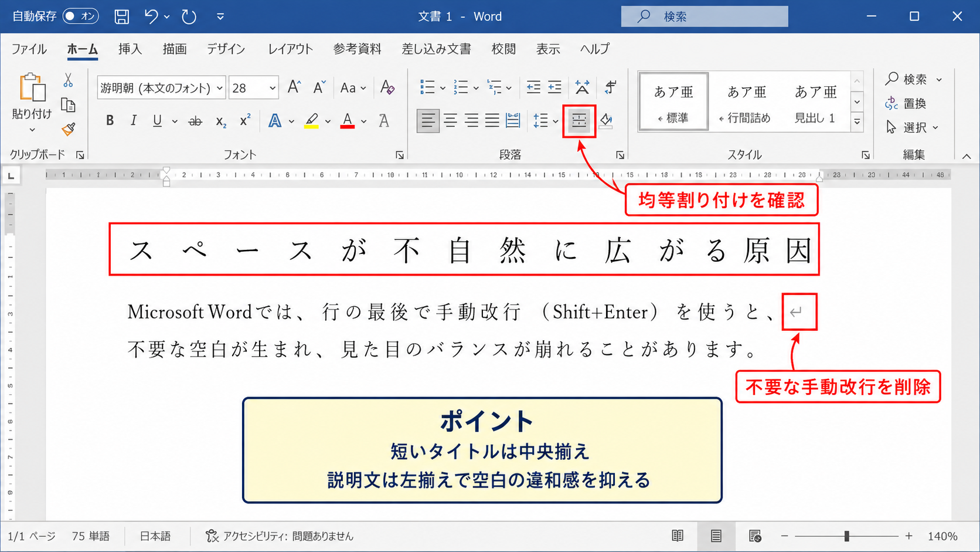Click the Save floppy disk icon
The image size is (980, 552).
click(121, 16)
